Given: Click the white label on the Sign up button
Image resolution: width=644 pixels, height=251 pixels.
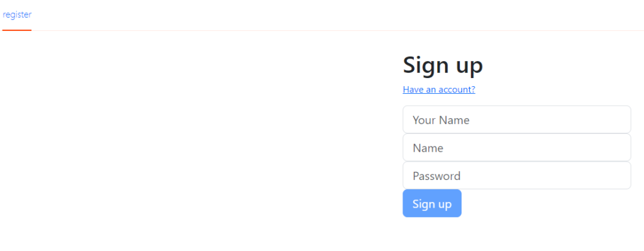Looking at the screenshot, I should pos(432,204).
